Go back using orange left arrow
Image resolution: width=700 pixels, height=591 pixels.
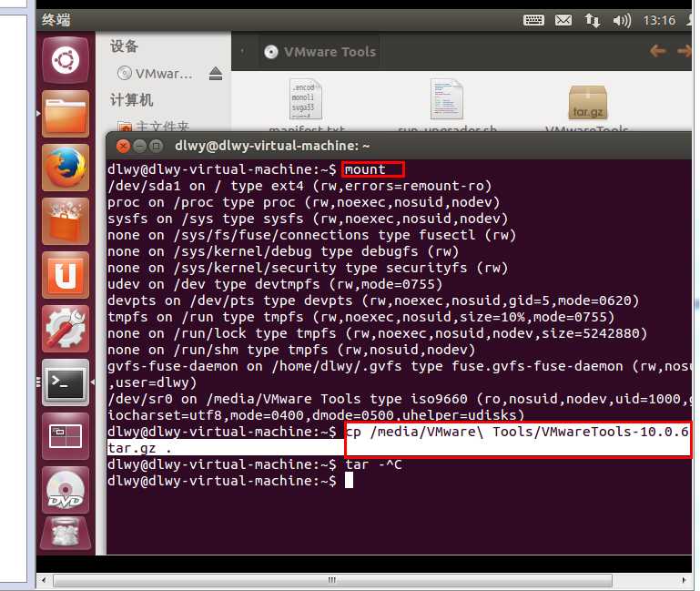(658, 51)
